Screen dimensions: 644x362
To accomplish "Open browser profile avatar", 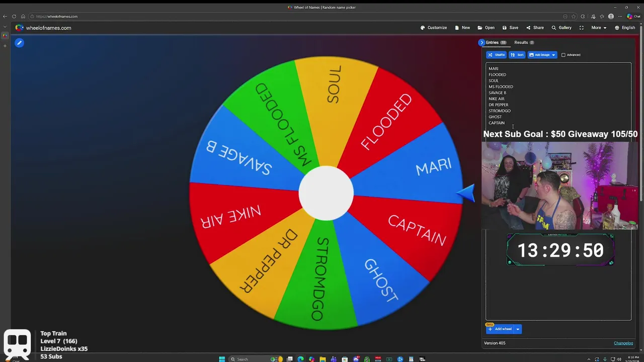I will coord(611,17).
